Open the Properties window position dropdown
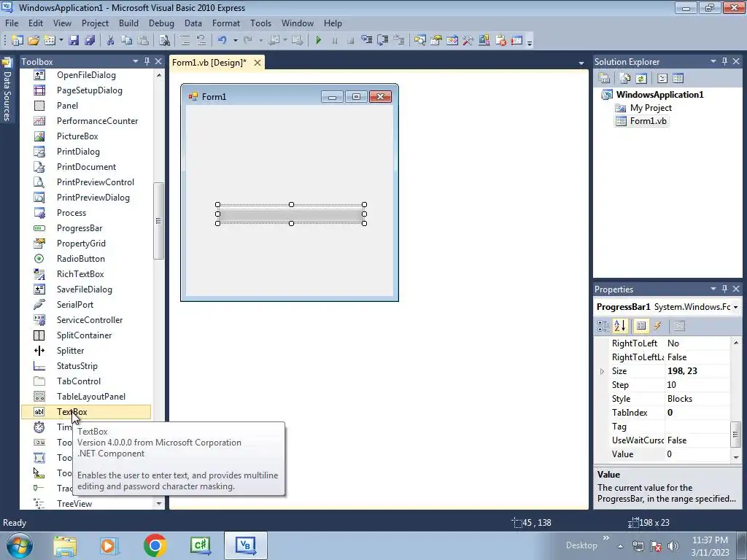This screenshot has height=560, width=747. click(x=713, y=289)
